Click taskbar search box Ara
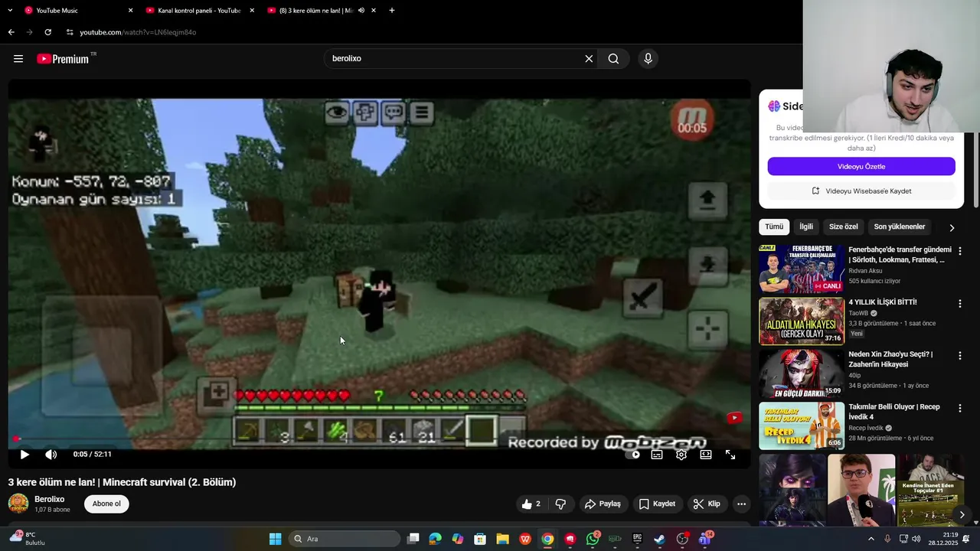This screenshot has width=980, height=551. pyautogui.click(x=344, y=539)
